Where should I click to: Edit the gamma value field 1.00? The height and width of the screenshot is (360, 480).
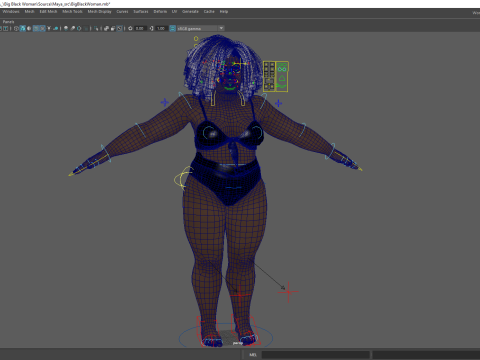click(x=161, y=28)
